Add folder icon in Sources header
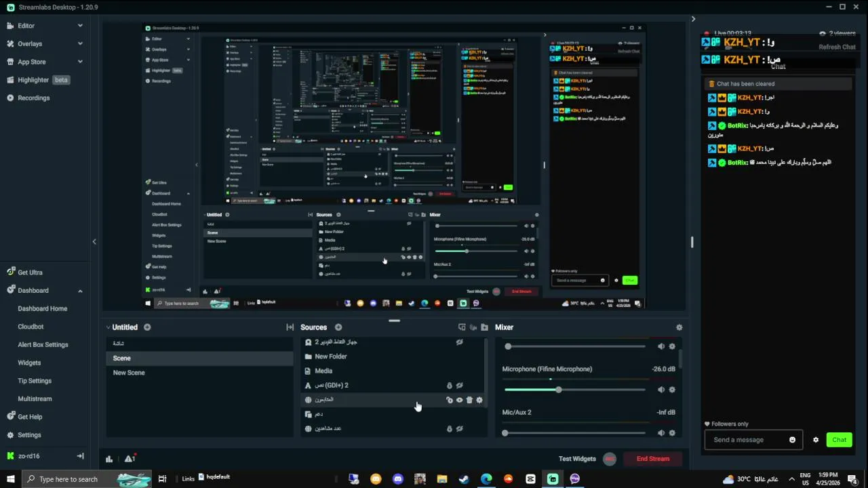Screen dimensions: 868x488 pyautogui.click(x=484, y=327)
